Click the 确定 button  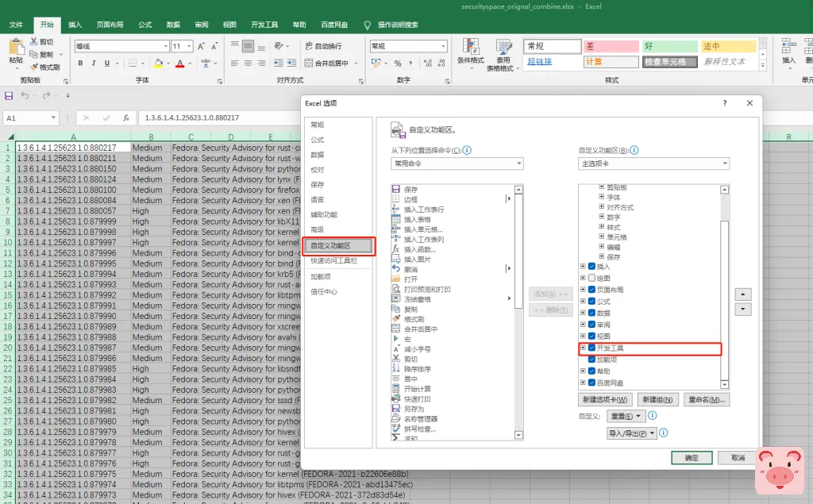click(692, 458)
